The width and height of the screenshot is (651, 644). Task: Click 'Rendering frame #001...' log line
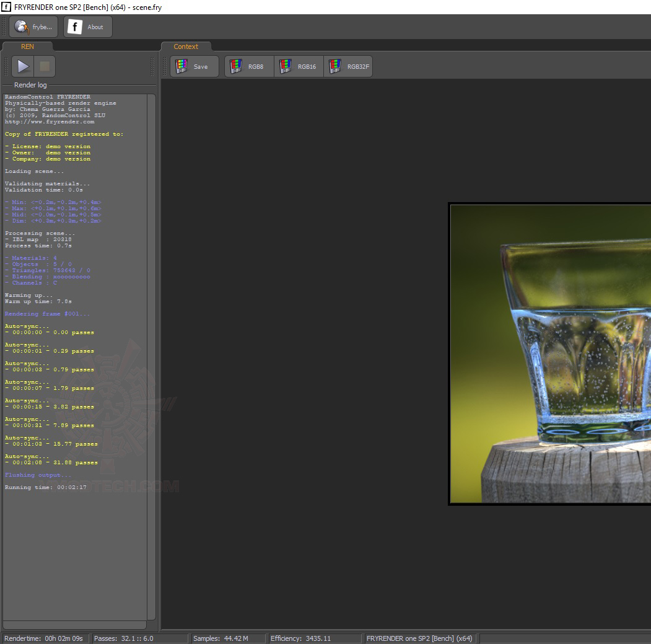[x=47, y=314]
